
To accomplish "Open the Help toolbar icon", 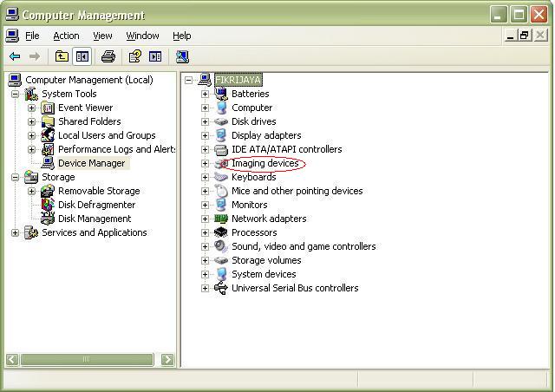I will click(x=135, y=56).
